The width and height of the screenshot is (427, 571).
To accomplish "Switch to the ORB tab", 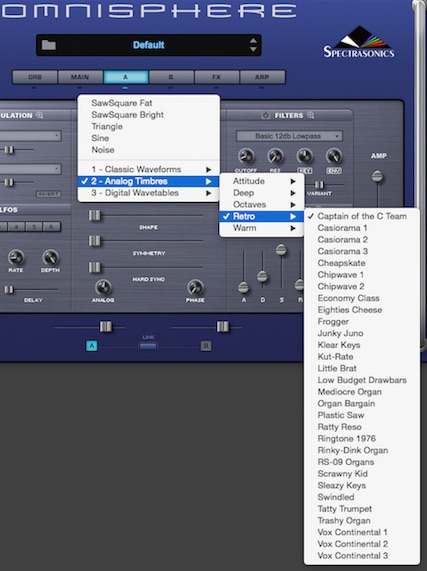I will [x=35, y=77].
